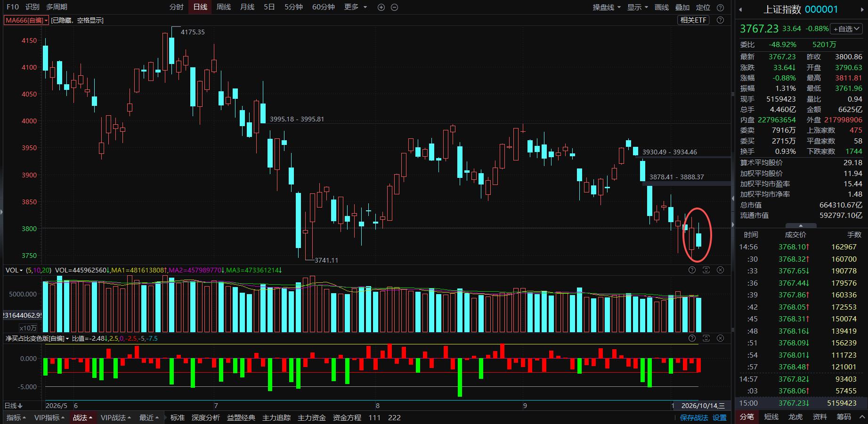Expand the VIP指标 menu

(x=49, y=417)
